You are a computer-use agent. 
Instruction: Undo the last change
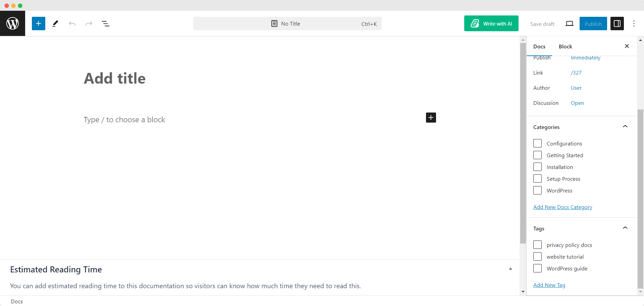[x=72, y=24]
